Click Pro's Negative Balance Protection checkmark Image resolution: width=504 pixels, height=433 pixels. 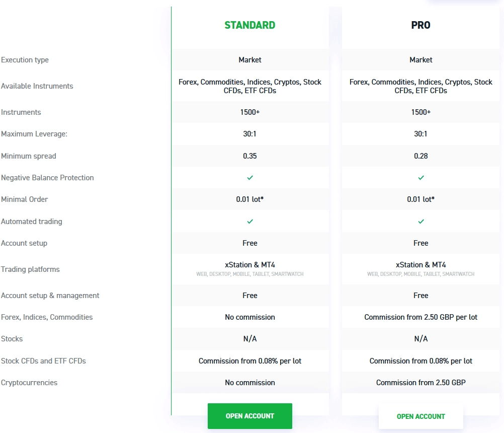click(421, 177)
